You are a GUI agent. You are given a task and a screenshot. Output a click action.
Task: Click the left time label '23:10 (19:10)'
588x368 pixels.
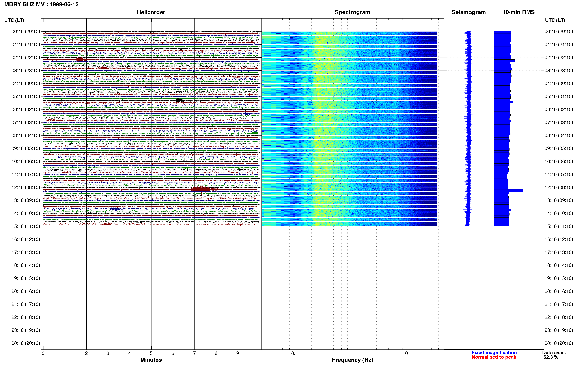(26, 330)
